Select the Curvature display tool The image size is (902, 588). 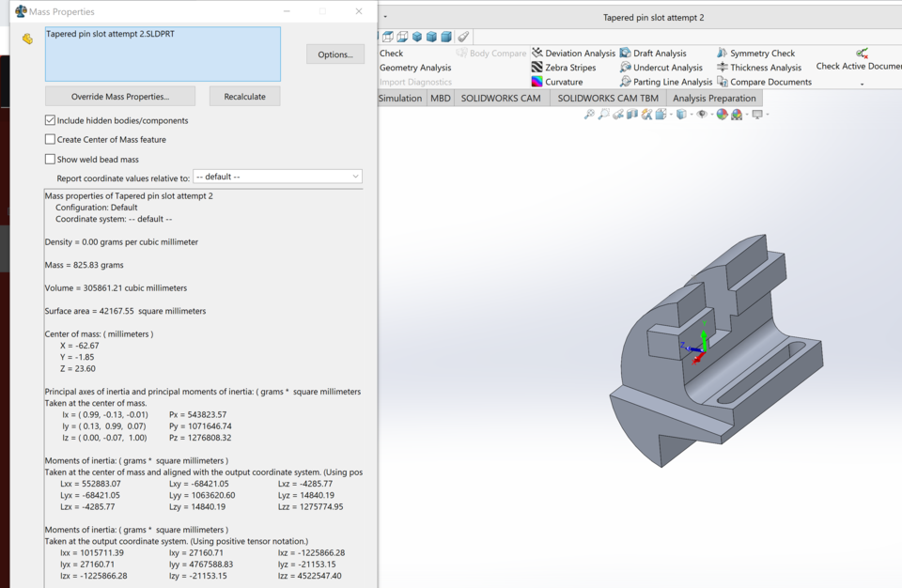562,81
